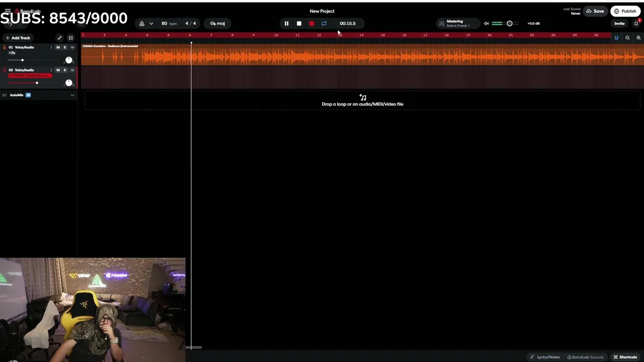Open the automation tool next to Add Track
Image resolution: width=644 pixels, height=362 pixels.
59,38
